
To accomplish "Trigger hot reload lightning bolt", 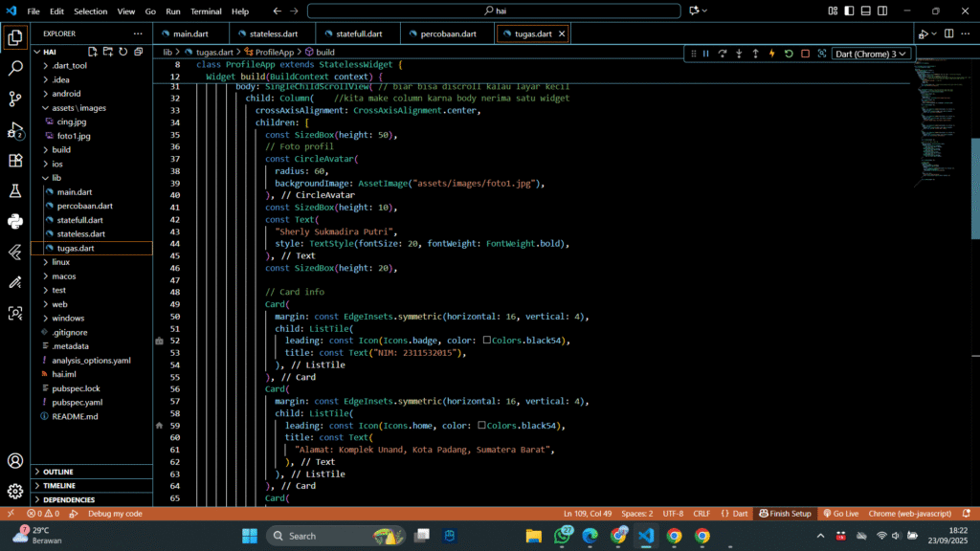I will [772, 54].
